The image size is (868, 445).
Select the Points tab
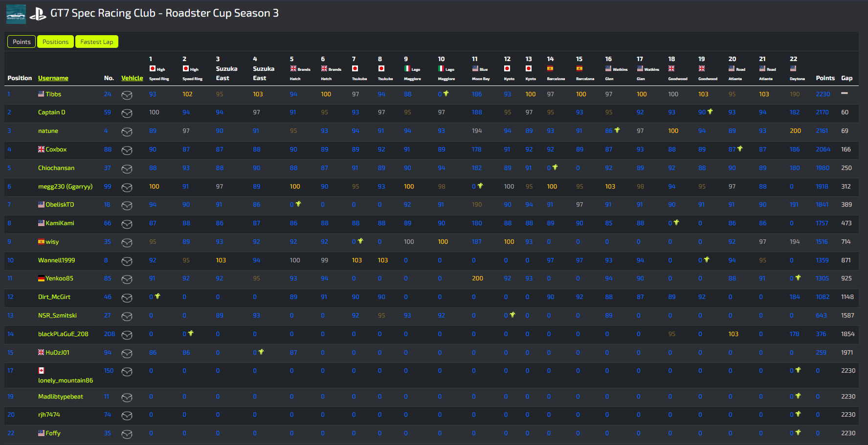[x=22, y=42]
